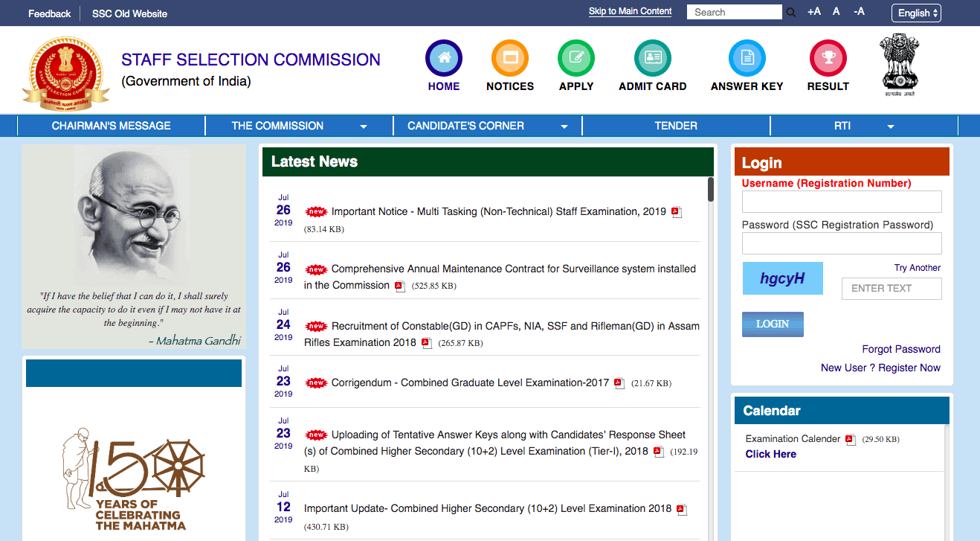Click the search magnifier icon
980x541 pixels.
[791, 13]
